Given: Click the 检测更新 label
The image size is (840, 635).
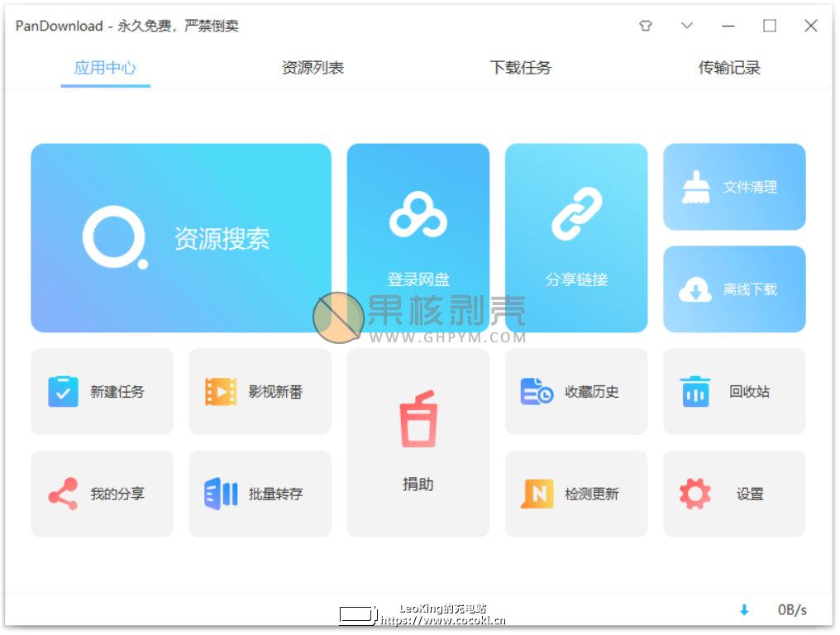Looking at the screenshot, I should 592,494.
